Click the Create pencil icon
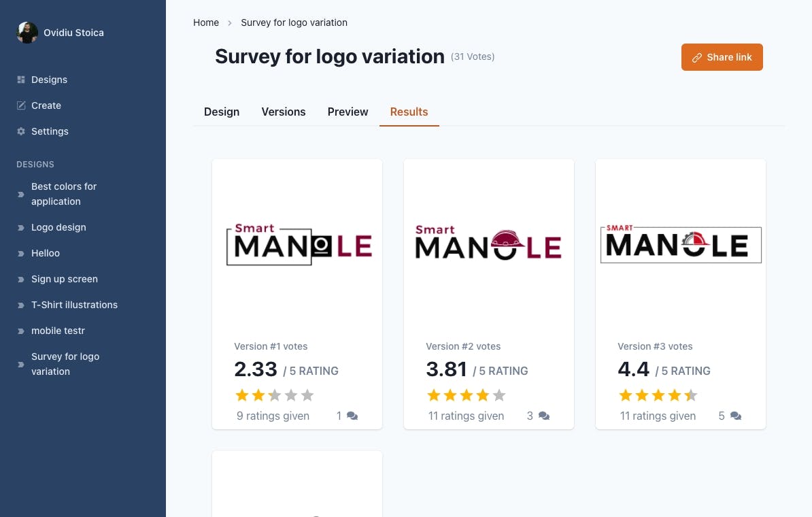 point(20,105)
